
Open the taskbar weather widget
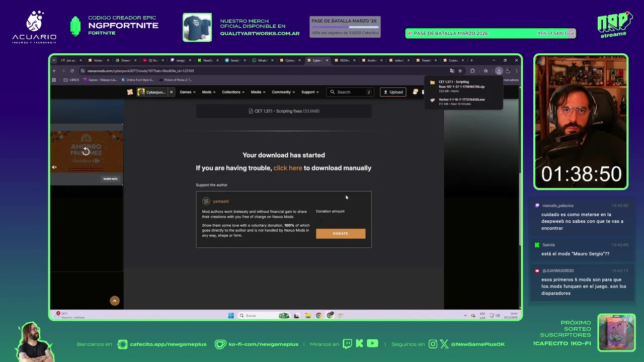70,315
